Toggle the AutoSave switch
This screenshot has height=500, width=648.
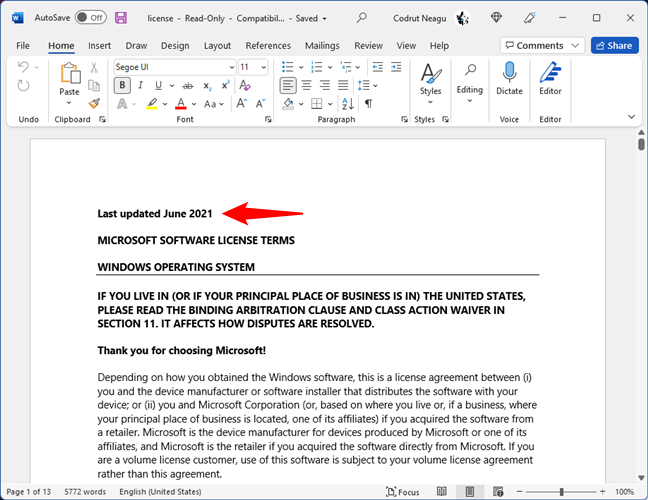[91, 18]
